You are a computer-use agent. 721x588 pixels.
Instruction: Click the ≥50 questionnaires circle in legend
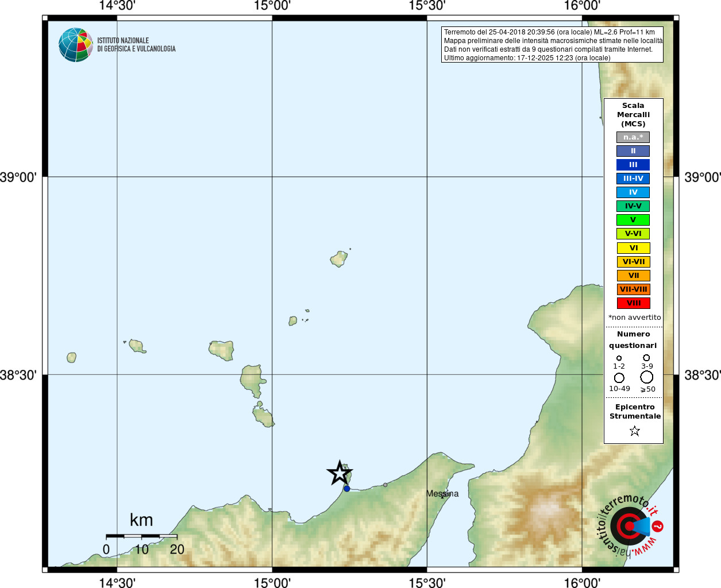pos(646,377)
